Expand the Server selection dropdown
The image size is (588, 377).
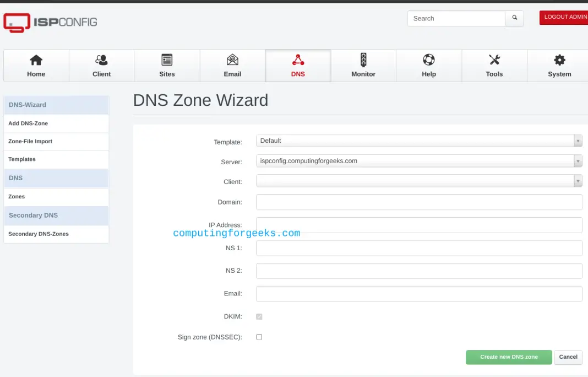[x=578, y=160]
